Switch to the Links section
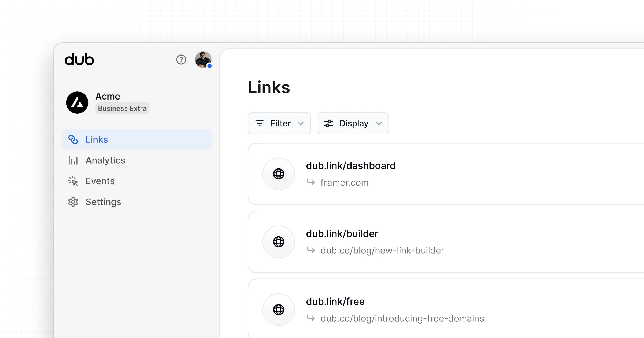The height and width of the screenshot is (338, 644). 97,139
